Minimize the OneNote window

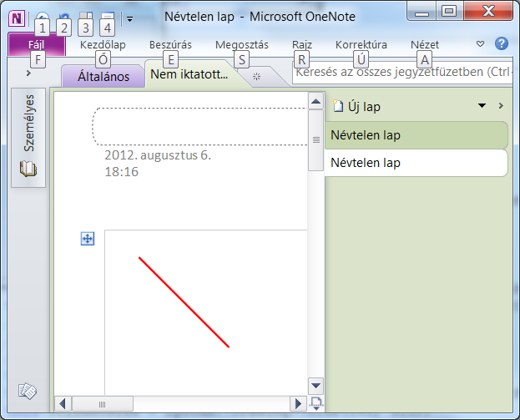tap(422, 13)
